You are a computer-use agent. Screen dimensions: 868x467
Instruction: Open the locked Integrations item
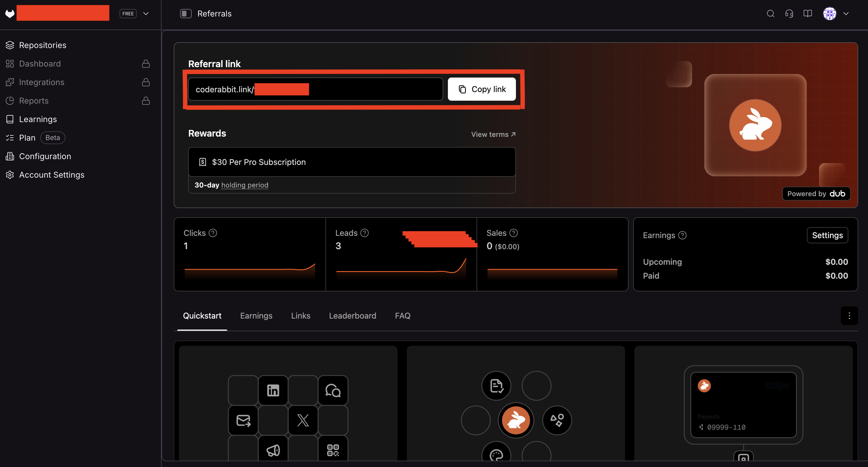(78, 82)
